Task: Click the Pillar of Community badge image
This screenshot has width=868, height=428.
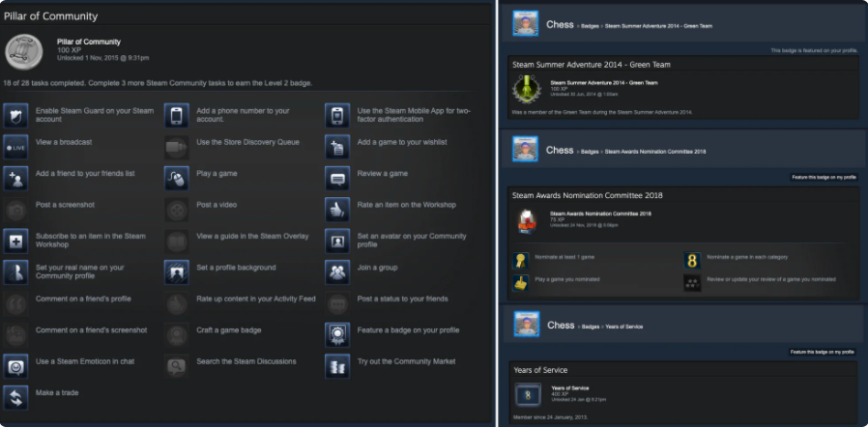Action: [24, 51]
